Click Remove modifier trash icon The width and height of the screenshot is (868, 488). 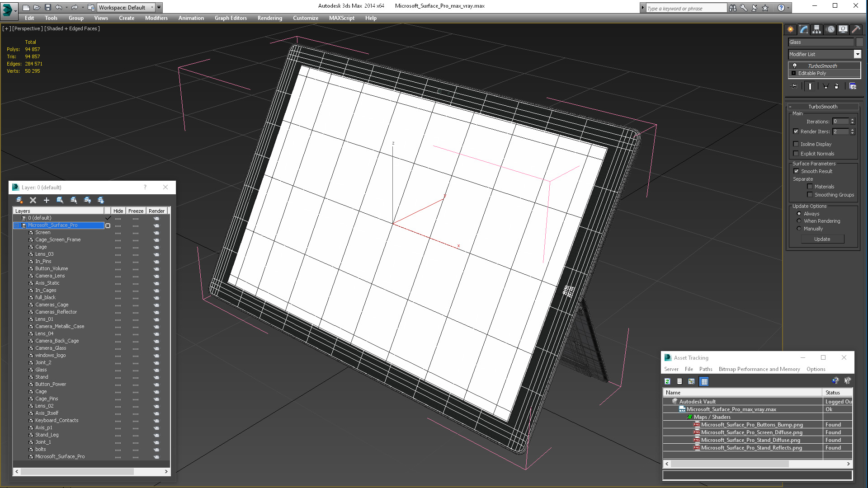tap(836, 86)
